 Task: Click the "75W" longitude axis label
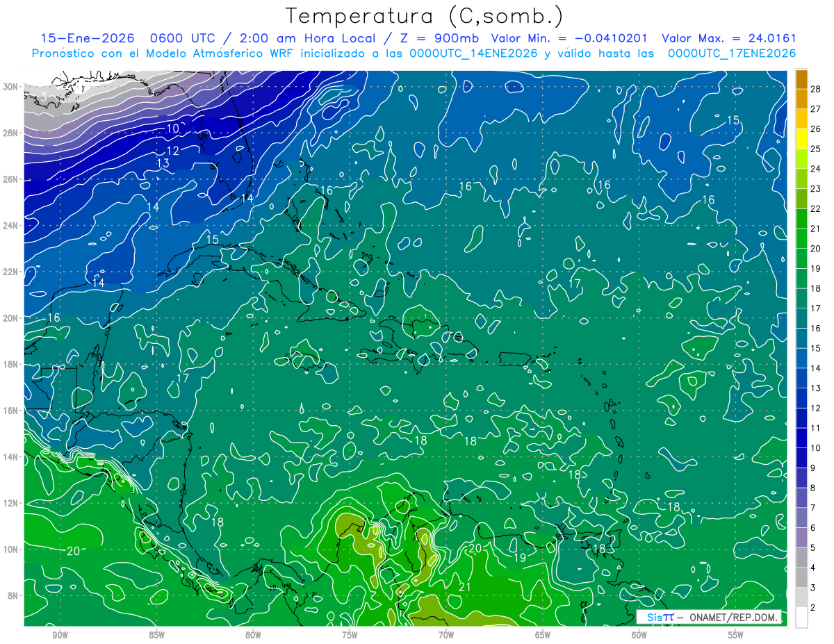(x=350, y=636)
